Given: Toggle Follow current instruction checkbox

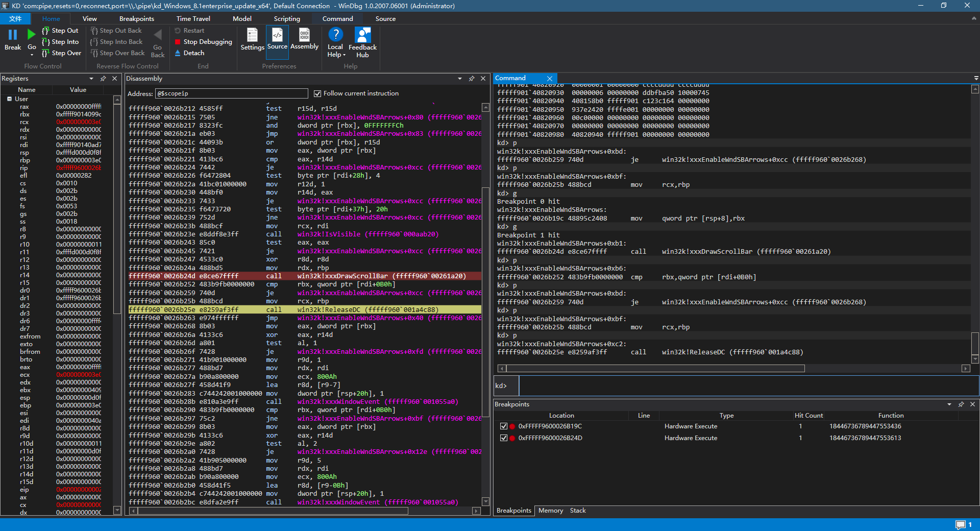Looking at the screenshot, I should click(x=317, y=93).
